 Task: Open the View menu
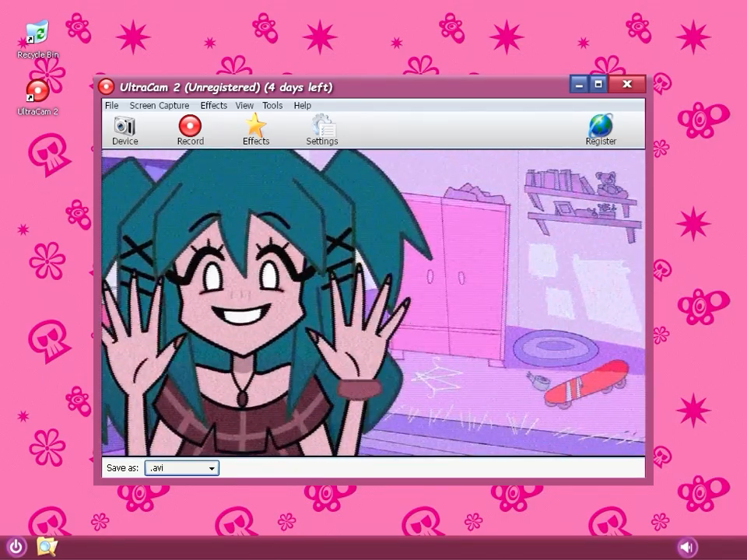(244, 106)
